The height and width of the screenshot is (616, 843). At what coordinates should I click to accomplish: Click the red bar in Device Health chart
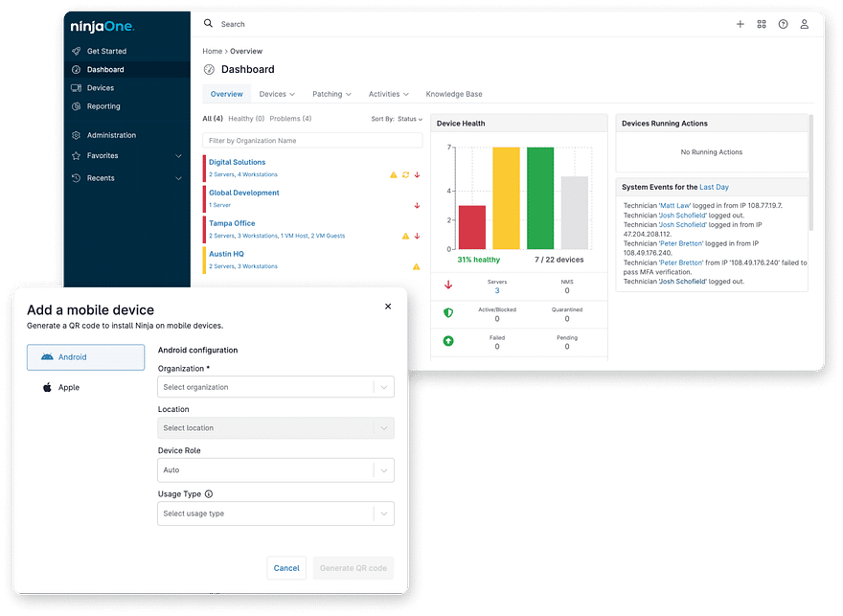(x=472, y=227)
